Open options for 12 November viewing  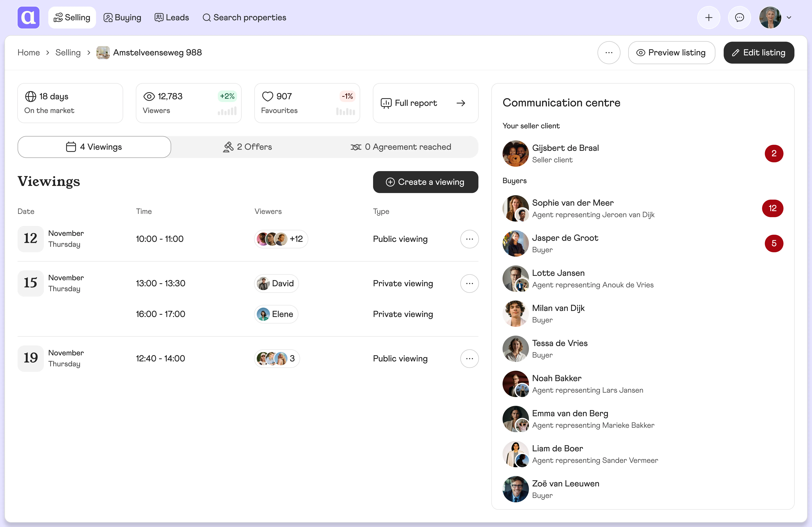pyautogui.click(x=470, y=239)
